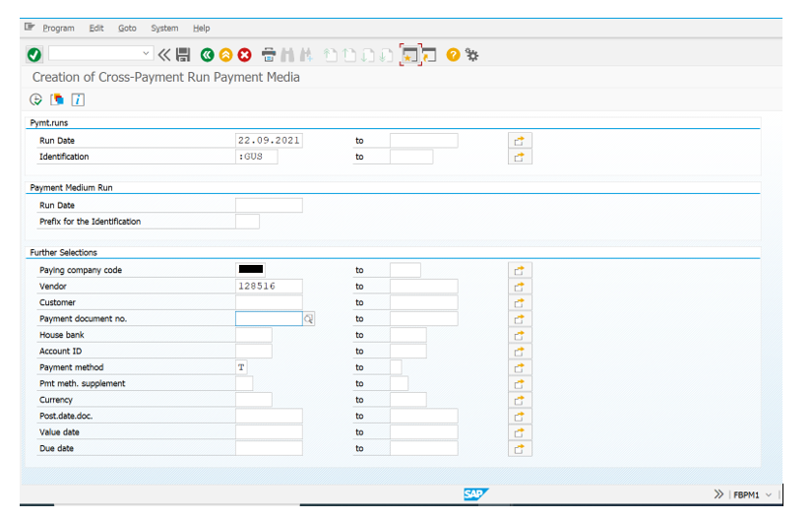
Task: Click the green Enter checkmark icon
Action: [34, 54]
